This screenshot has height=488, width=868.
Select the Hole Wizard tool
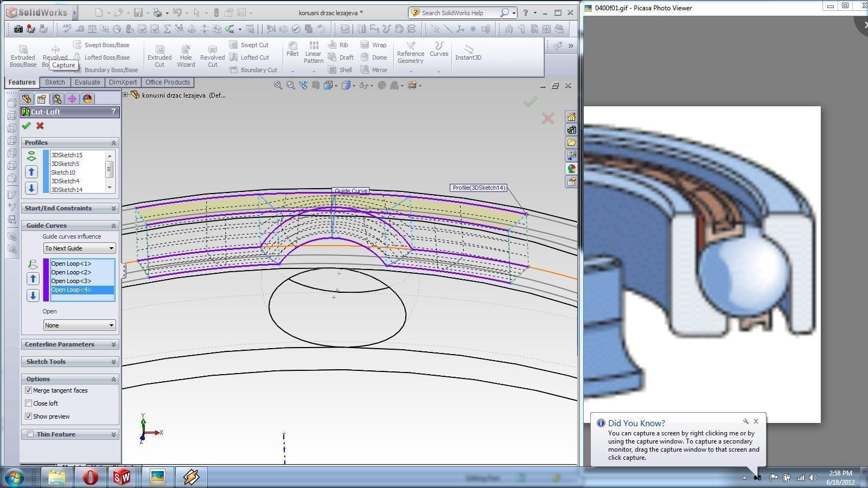[x=186, y=50]
